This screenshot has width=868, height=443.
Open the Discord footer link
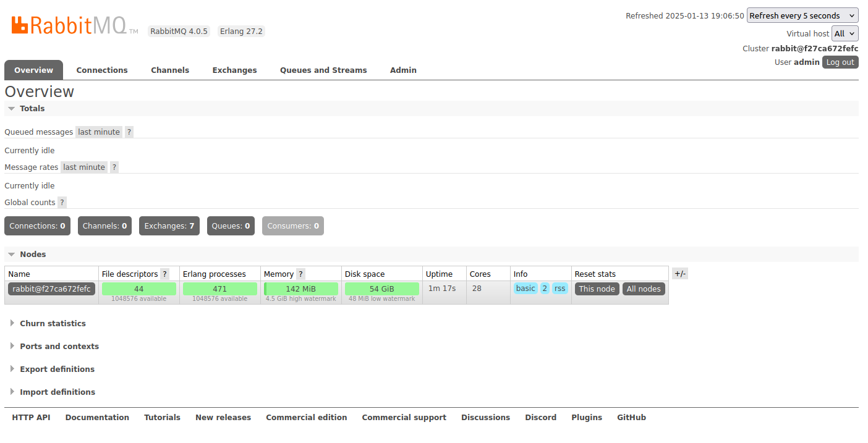[x=541, y=418]
